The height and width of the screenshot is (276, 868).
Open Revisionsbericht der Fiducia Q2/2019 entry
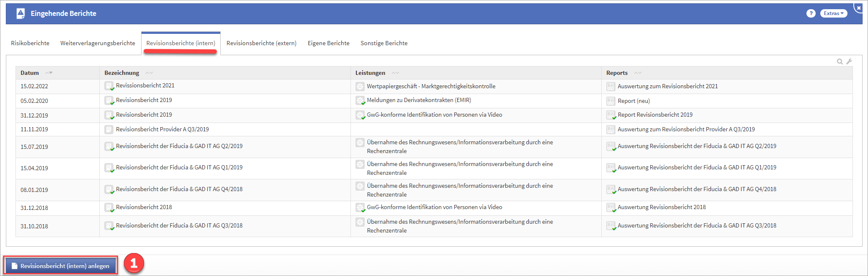click(x=179, y=146)
